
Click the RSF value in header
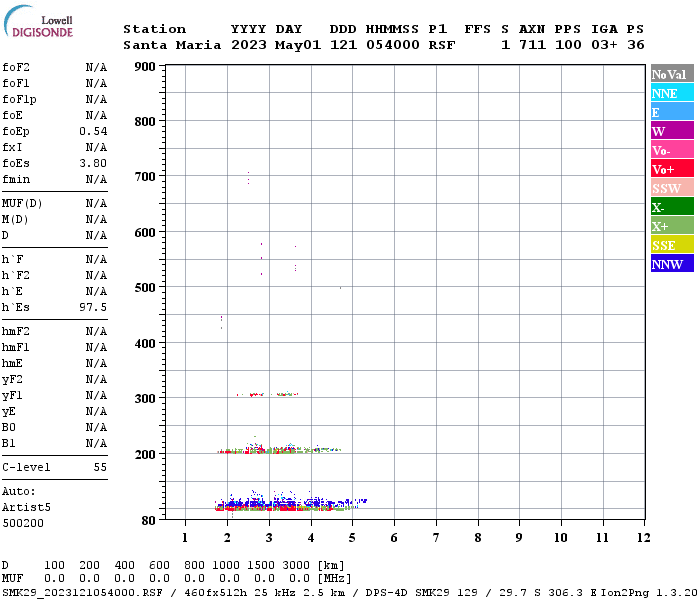click(442, 45)
